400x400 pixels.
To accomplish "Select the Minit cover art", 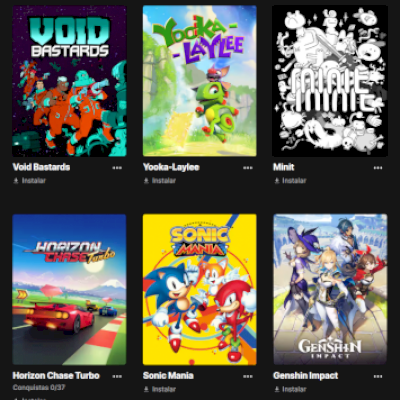I will coord(330,81).
